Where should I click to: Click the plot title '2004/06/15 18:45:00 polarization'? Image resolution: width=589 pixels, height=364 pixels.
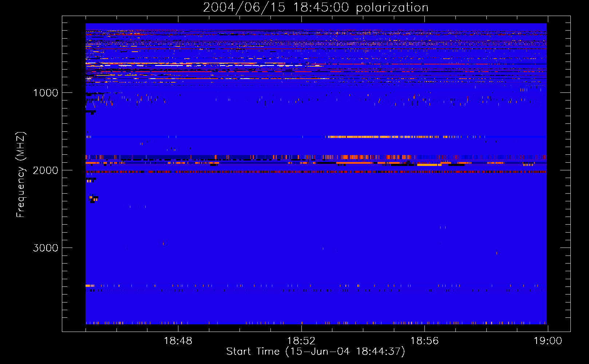pyautogui.click(x=316, y=8)
